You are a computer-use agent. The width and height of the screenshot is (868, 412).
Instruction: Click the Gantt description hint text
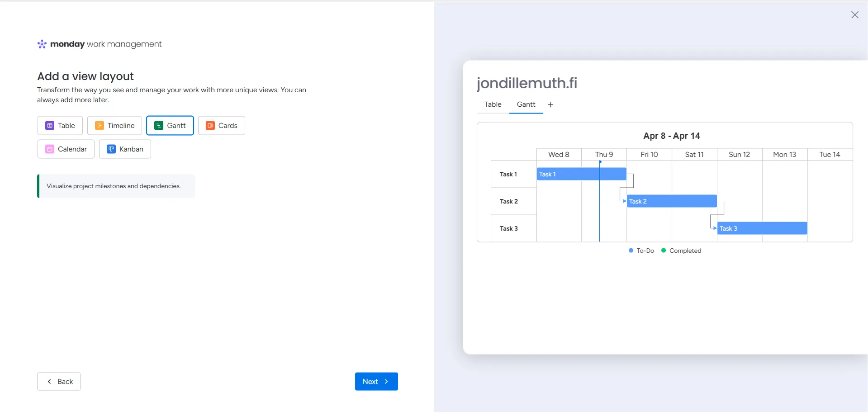[x=114, y=186]
